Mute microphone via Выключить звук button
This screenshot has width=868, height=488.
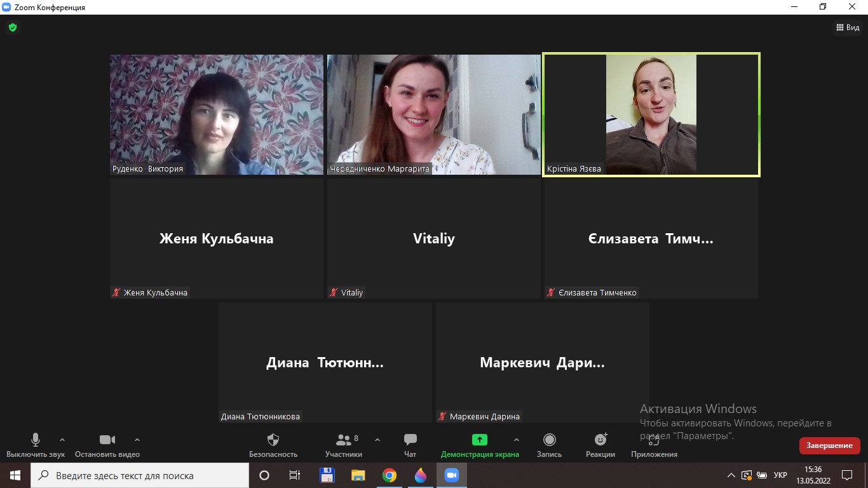pos(36,445)
